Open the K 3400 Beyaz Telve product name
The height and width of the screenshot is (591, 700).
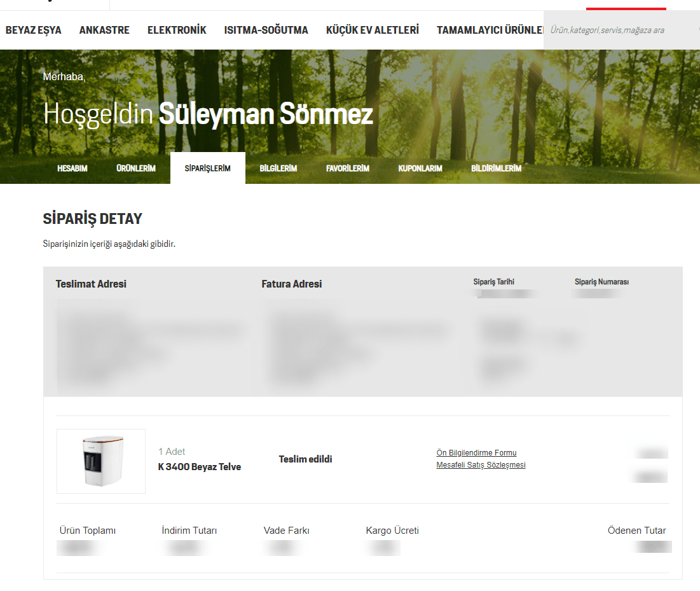coord(199,467)
